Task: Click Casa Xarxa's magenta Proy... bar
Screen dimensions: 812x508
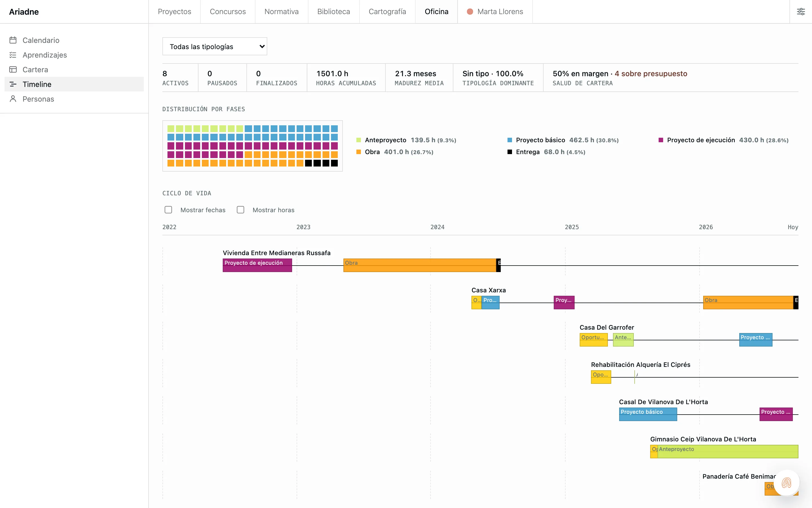Action: coord(564,302)
